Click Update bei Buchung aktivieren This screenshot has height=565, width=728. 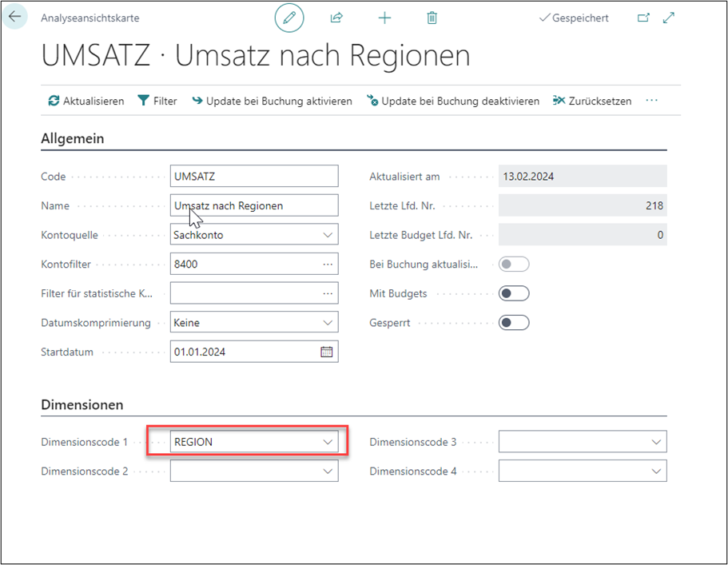[x=272, y=101]
